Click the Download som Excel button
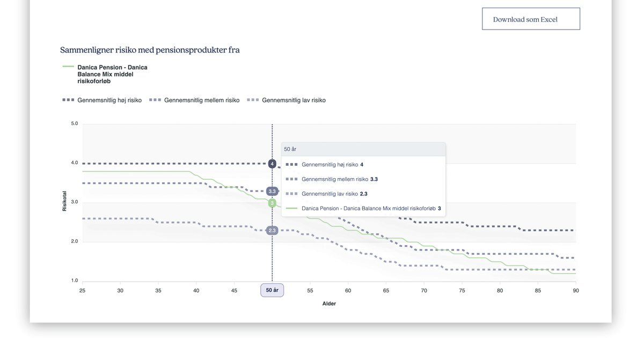Screen dimensions: 644x338 pos(531,19)
